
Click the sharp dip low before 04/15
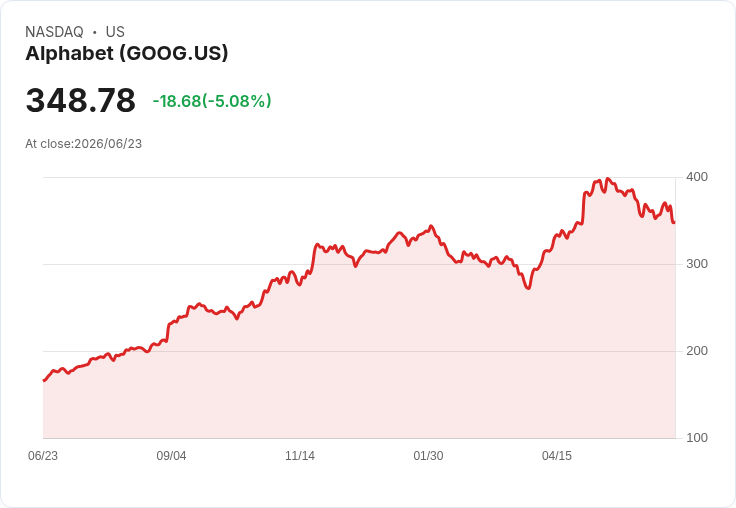529,288
